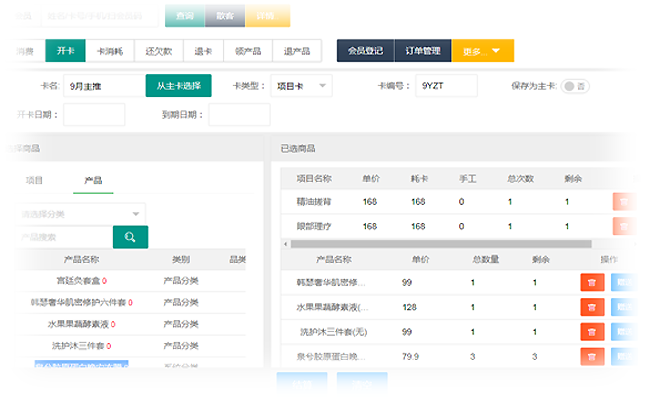Click trash icon for 洗护沐三件套(无) row
This screenshot has height=400, width=650.
click(593, 331)
